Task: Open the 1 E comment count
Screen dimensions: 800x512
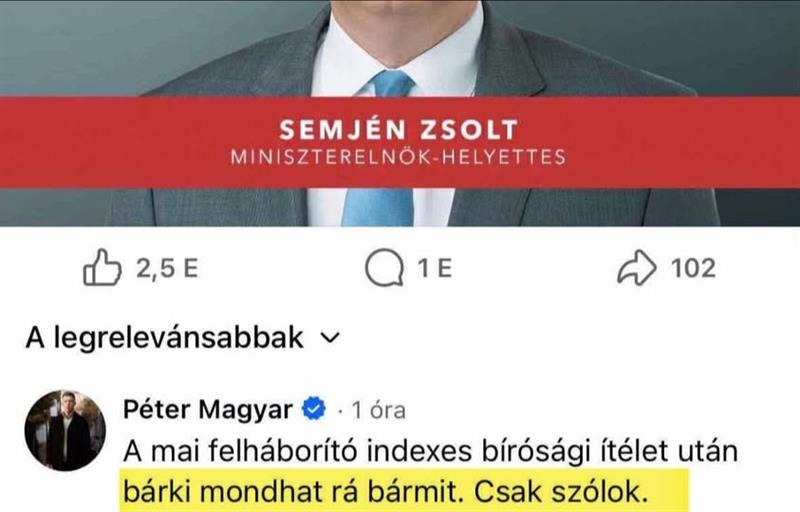Action: [435, 268]
